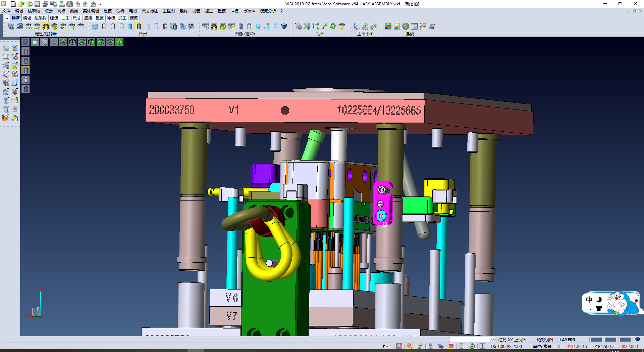The image size is (644, 352).
Task: Toggle the highlighted cube icon in status bar
Action: click(x=451, y=346)
